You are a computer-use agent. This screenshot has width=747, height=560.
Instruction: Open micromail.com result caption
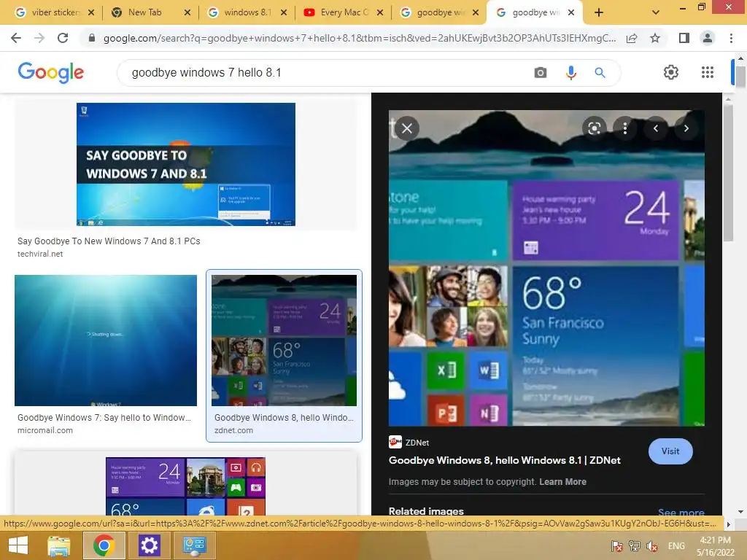(x=104, y=424)
